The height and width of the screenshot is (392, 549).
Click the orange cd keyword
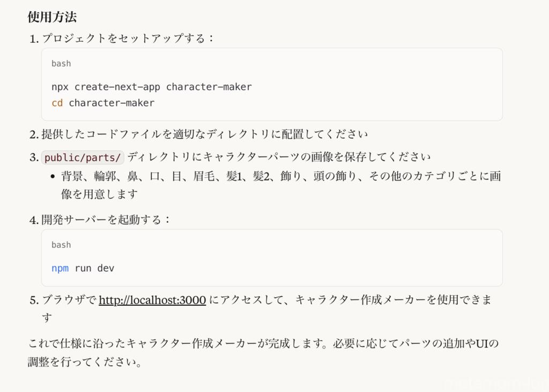[x=57, y=103]
